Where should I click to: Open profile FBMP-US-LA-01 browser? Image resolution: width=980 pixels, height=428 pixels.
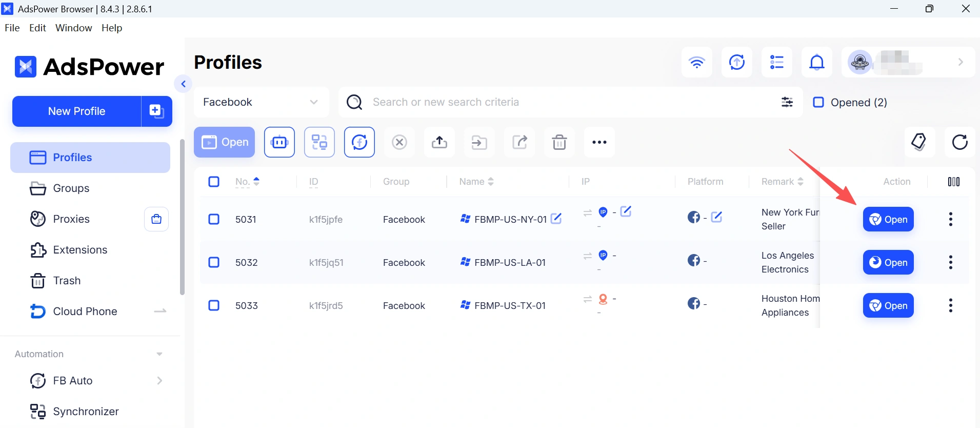[x=888, y=262]
